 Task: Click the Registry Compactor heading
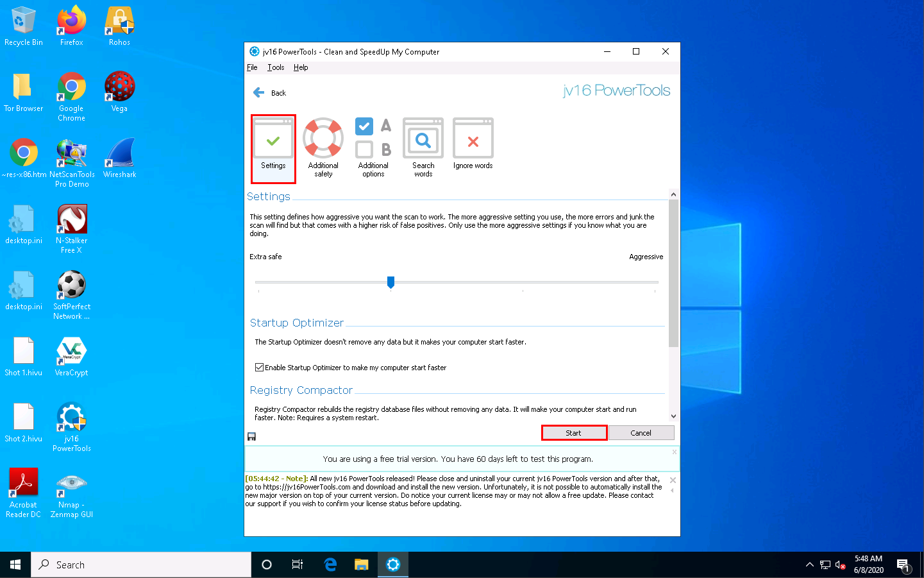[301, 390]
